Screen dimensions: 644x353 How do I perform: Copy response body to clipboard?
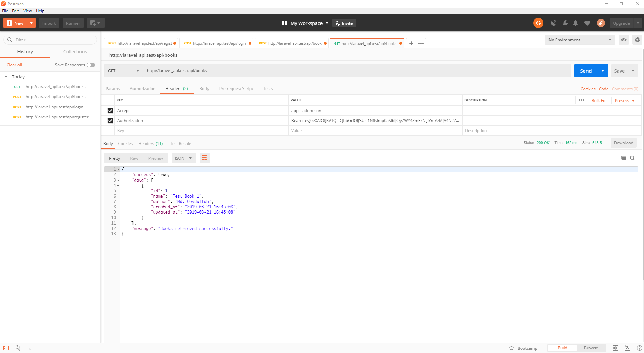point(623,158)
